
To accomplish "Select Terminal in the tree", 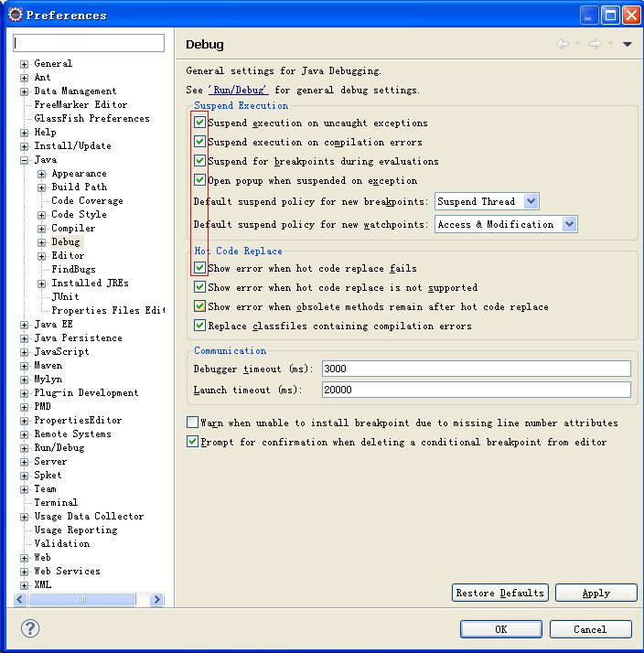I will 56,502.
